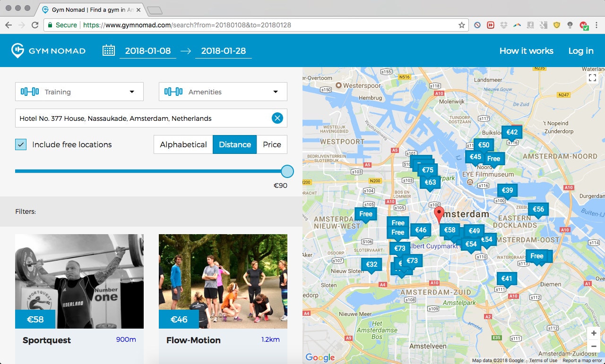Open the Sportquest weightlifter photo

79,281
